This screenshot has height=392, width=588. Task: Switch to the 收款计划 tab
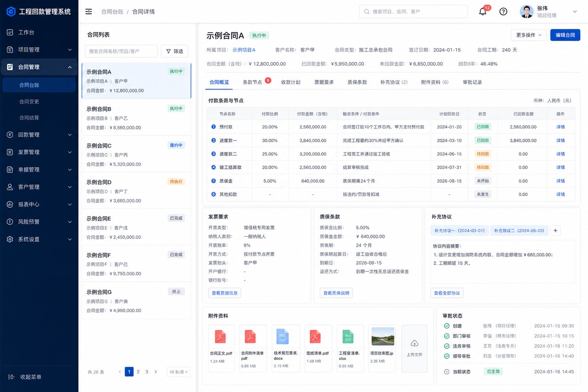291,82
